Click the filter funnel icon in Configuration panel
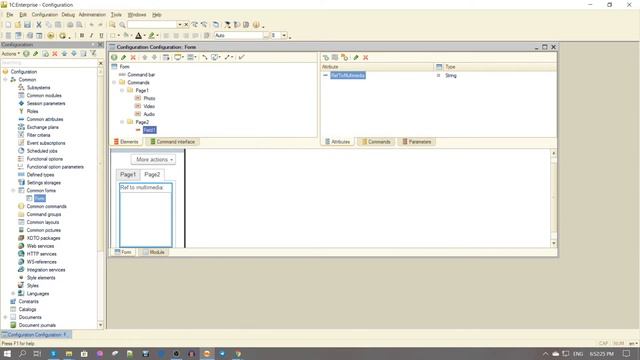The width and height of the screenshot is (640, 360). 93,54
